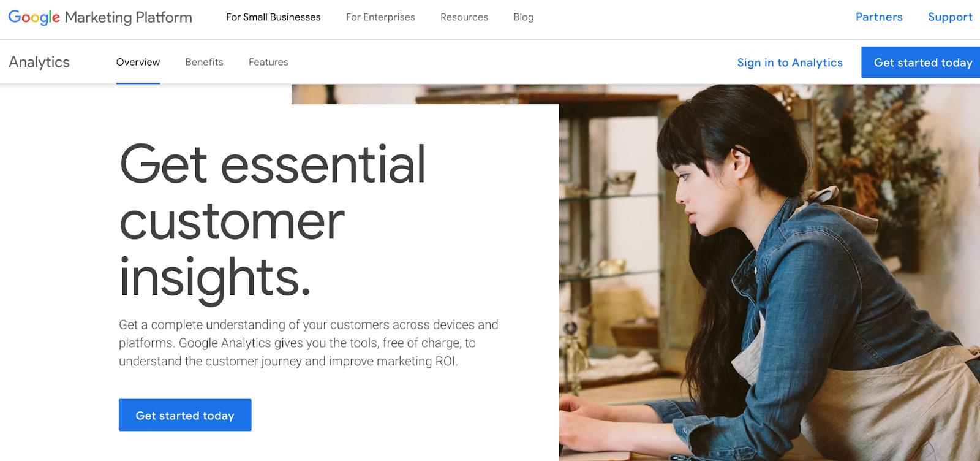Click the Analytics product title

[x=39, y=63]
